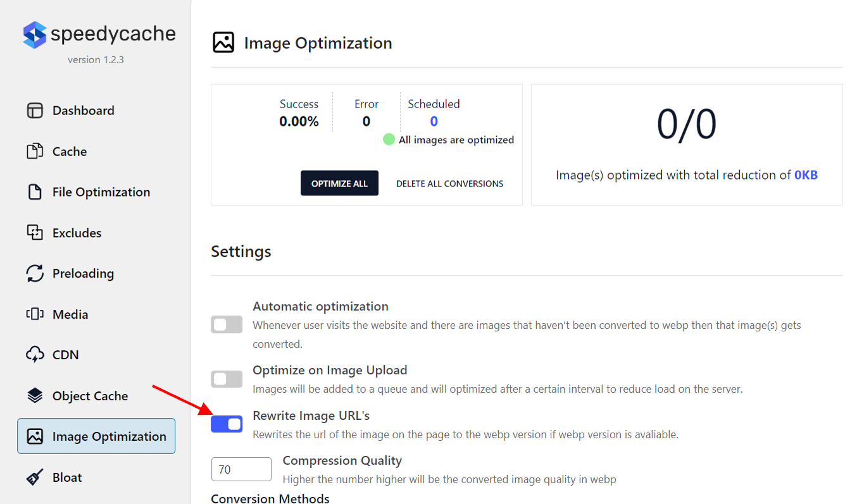The height and width of the screenshot is (504, 857).
Task: Click the Scheduled count value 0
Action: (434, 121)
